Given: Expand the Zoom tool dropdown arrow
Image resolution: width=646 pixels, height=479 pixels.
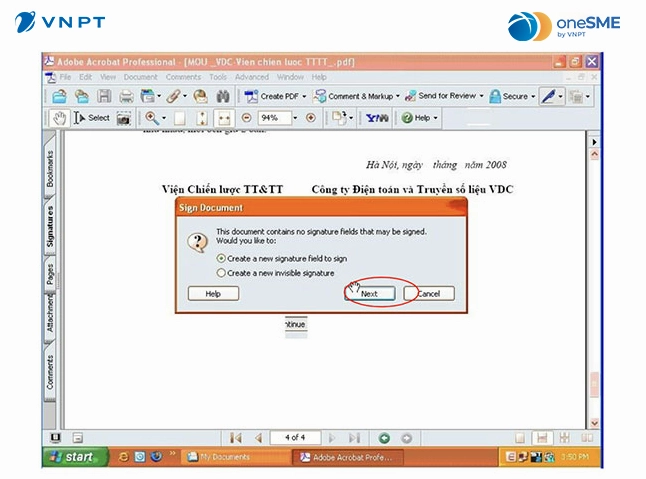Looking at the screenshot, I should pos(164,119).
